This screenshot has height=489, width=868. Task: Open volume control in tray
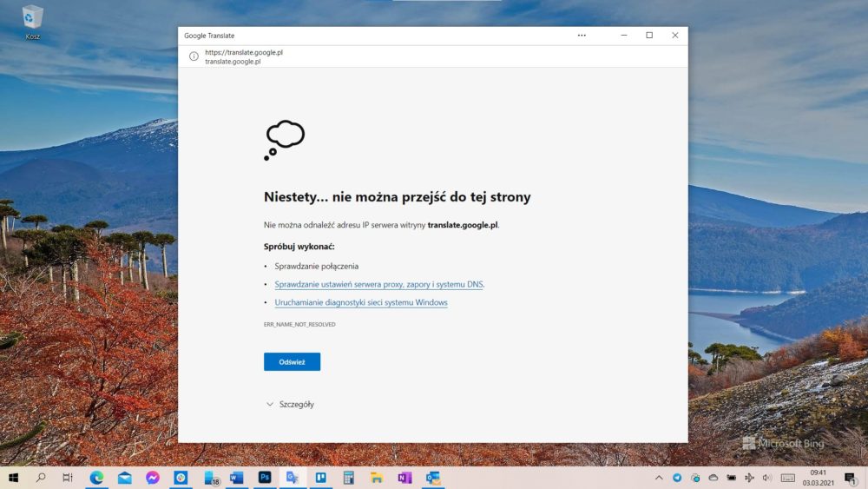click(766, 478)
